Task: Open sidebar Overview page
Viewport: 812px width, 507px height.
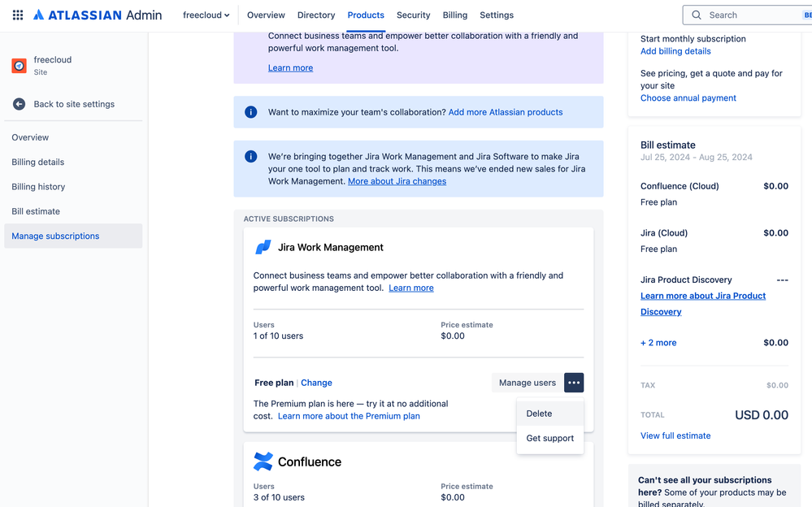Action: coord(73,137)
